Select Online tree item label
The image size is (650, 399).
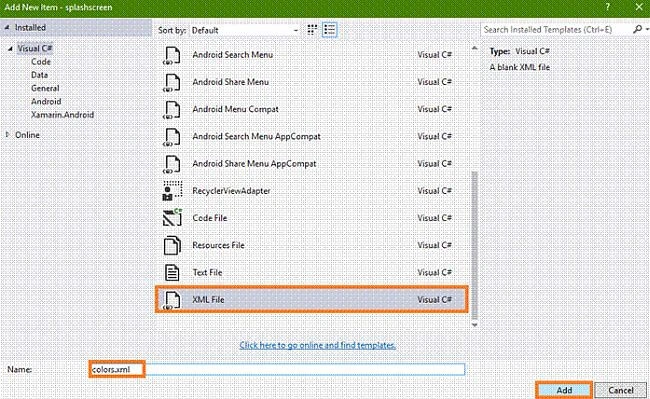[x=27, y=135]
